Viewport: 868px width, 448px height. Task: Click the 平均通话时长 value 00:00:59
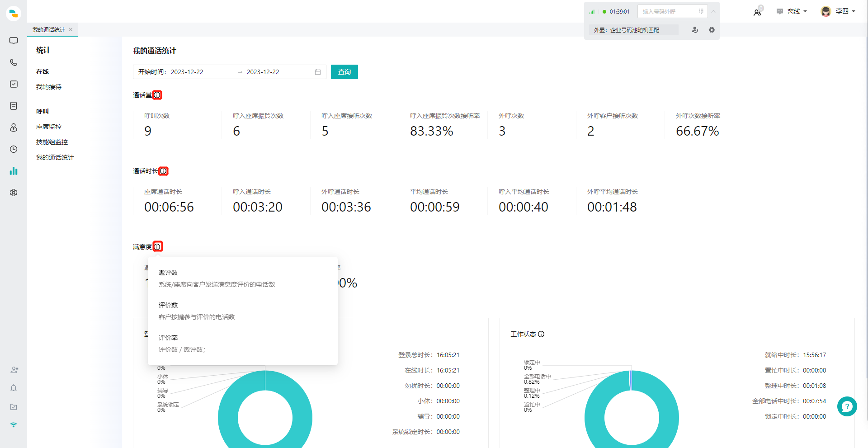(435, 207)
